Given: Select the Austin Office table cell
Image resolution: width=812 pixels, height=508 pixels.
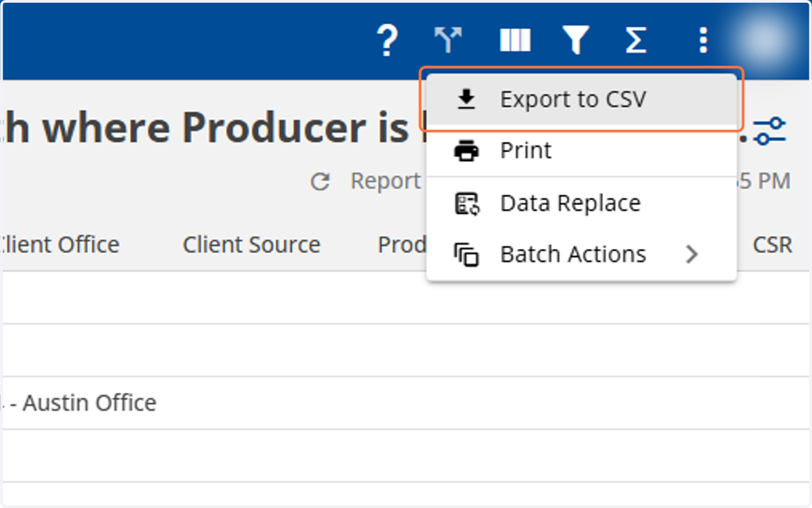Looking at the screenshot, I should (80, 403).
